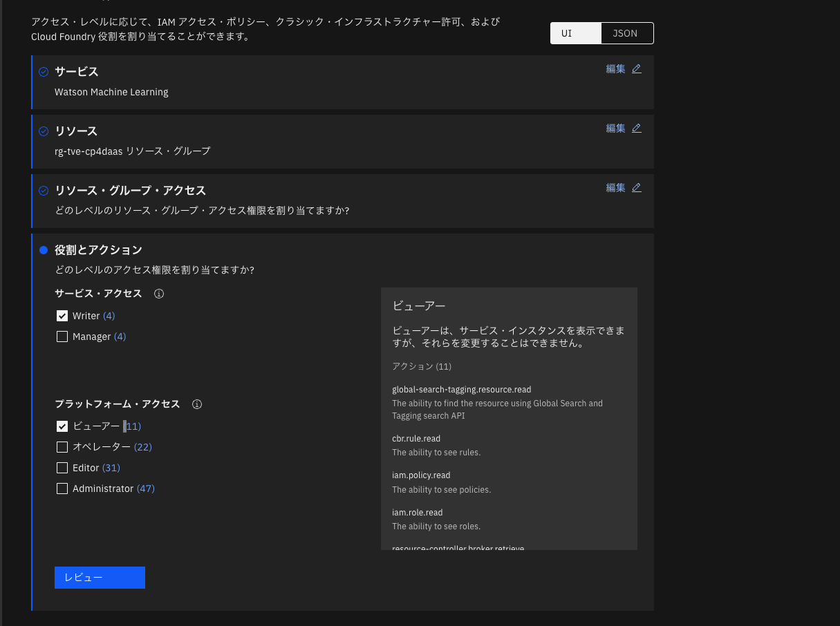Switch to the UI view tab
840x626 pixels.
point(575,32)
